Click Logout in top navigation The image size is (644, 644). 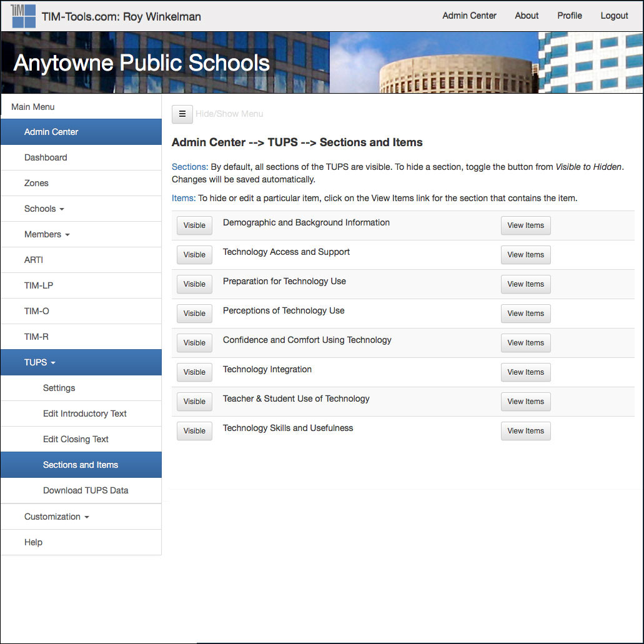point(614,16)
